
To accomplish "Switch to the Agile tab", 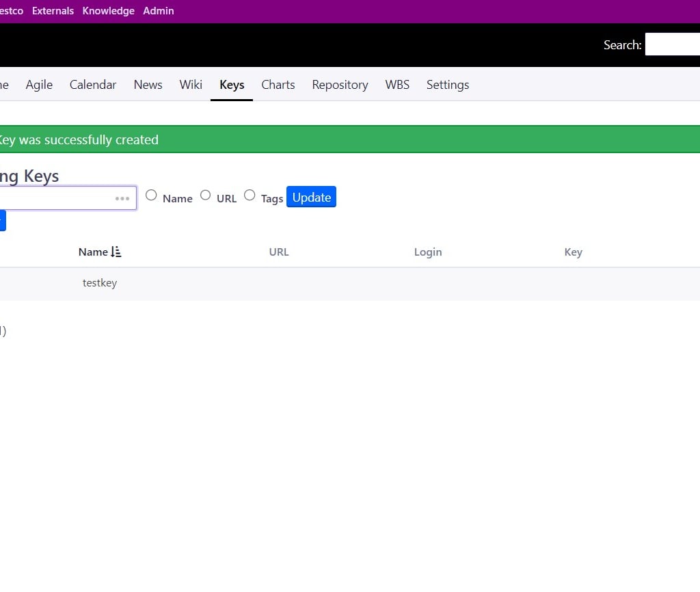I will 39,85.
